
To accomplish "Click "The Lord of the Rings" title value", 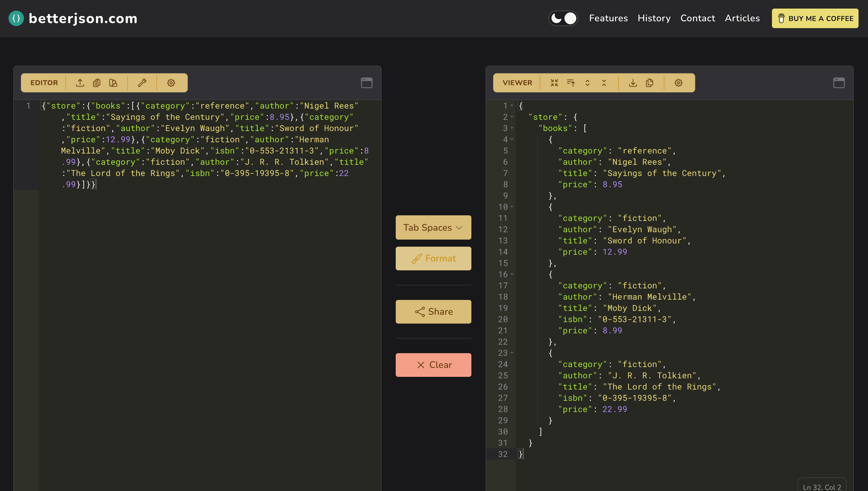I will pos(659,387).
